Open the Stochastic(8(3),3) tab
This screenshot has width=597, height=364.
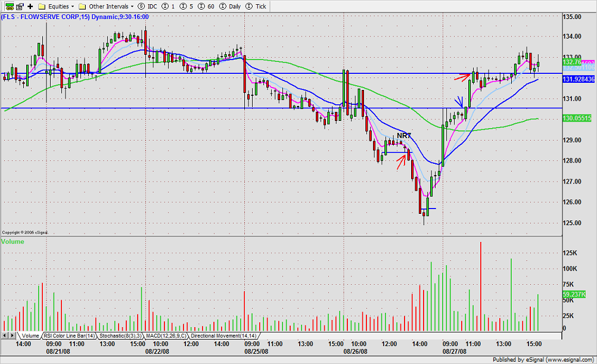[121, 336]
